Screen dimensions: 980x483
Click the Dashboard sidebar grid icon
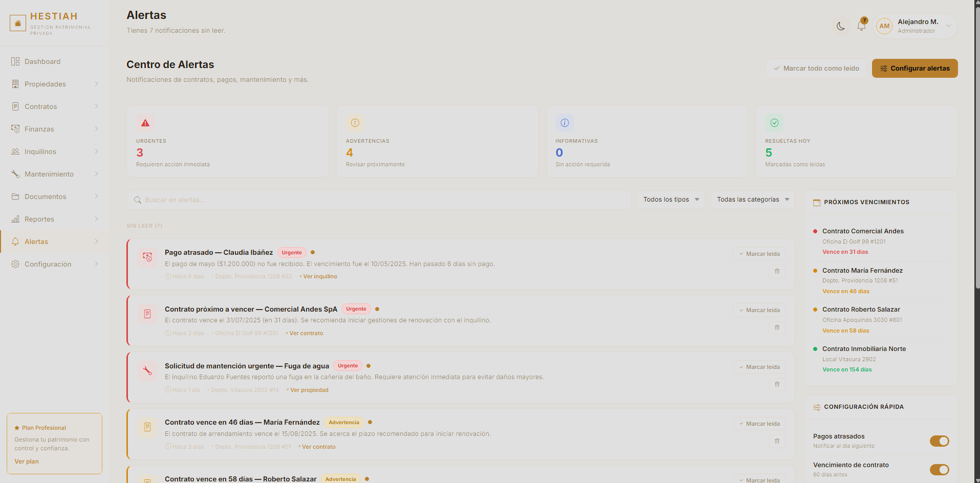(x=15, y=61)
